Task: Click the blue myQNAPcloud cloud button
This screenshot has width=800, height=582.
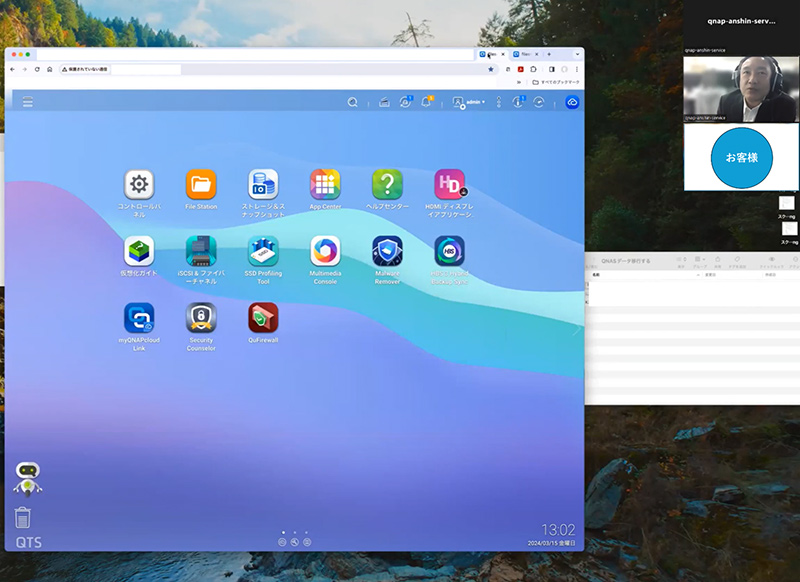Action: coord(572,102)
